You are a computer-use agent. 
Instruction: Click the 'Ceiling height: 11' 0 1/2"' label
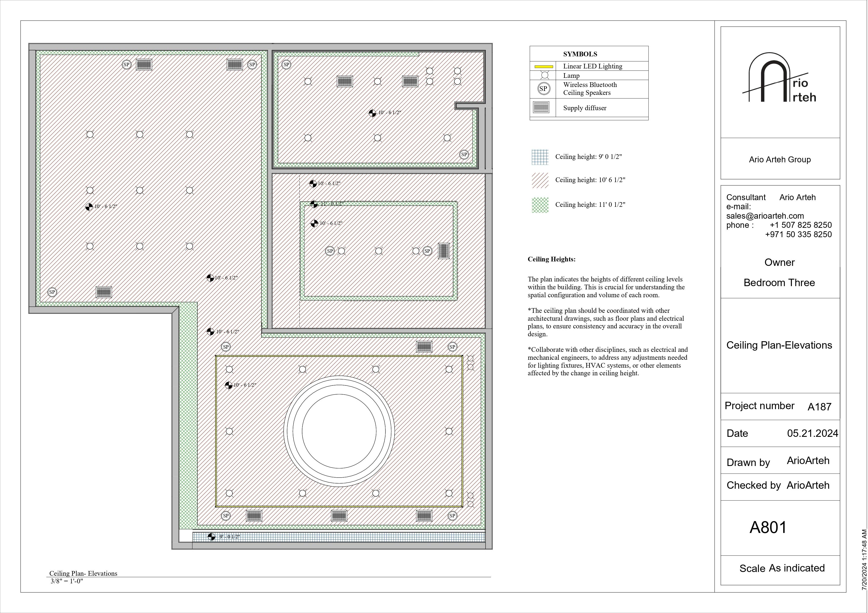(x=590, y=205)
